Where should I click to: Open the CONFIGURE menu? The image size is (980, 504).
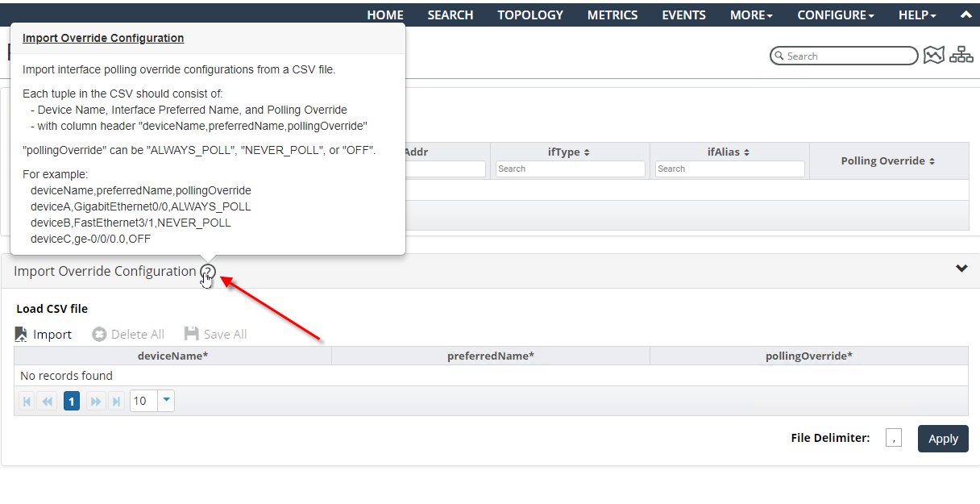pyautogui.click(x=835, y=15)
